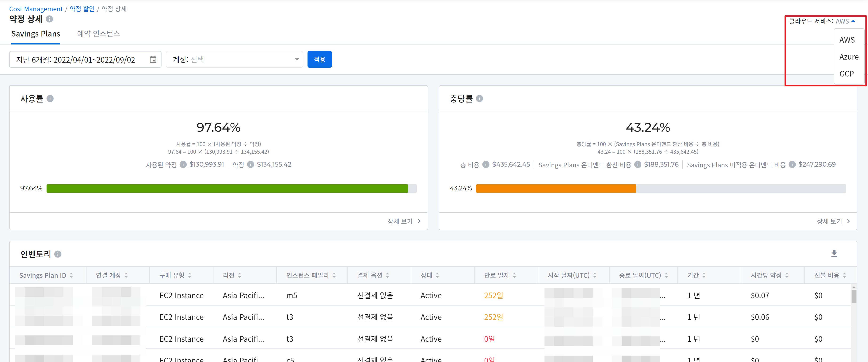Click the info icon beside 약정 상세 title
The image size is (868, 362).
point(50,19)
